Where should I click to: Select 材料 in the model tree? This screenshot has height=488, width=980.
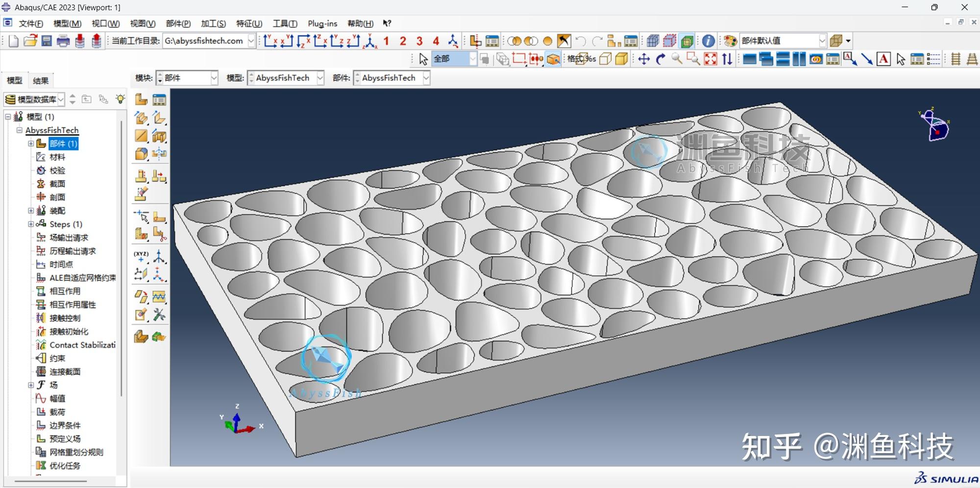57,157
